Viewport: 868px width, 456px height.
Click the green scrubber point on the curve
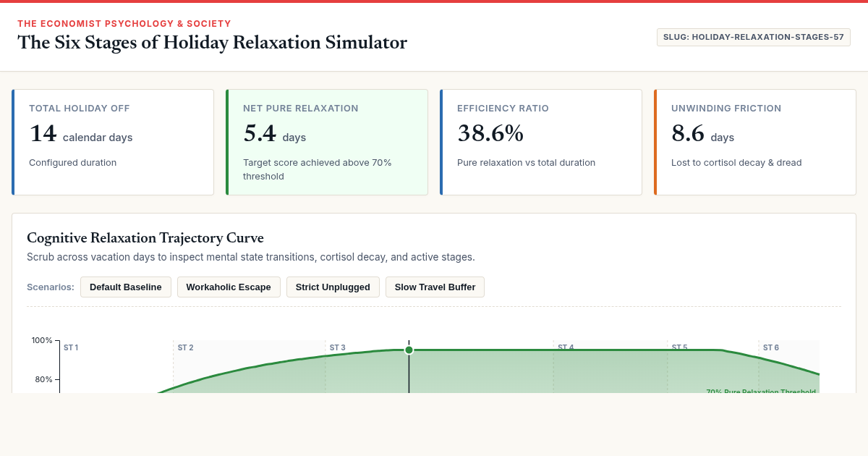tap(409, 350)
